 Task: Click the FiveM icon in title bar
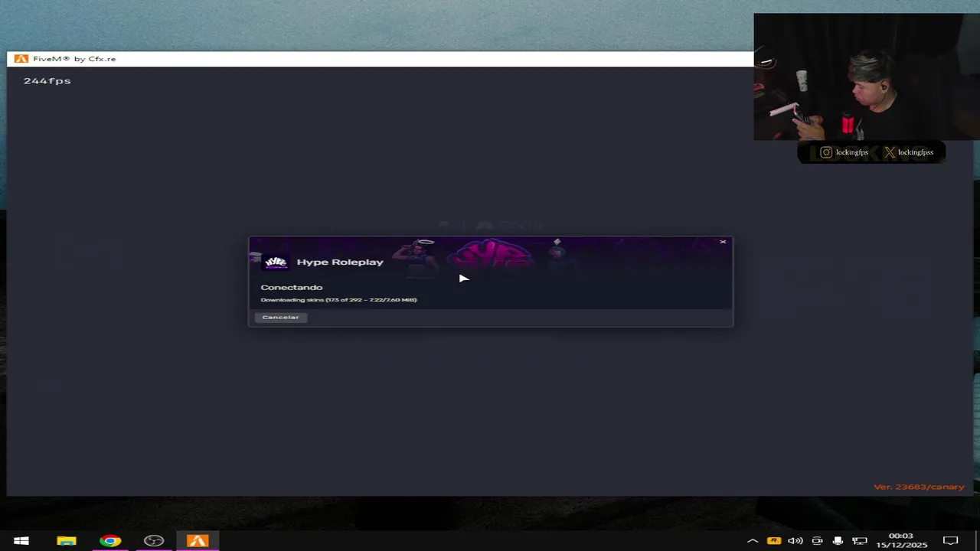coord(21,59)
